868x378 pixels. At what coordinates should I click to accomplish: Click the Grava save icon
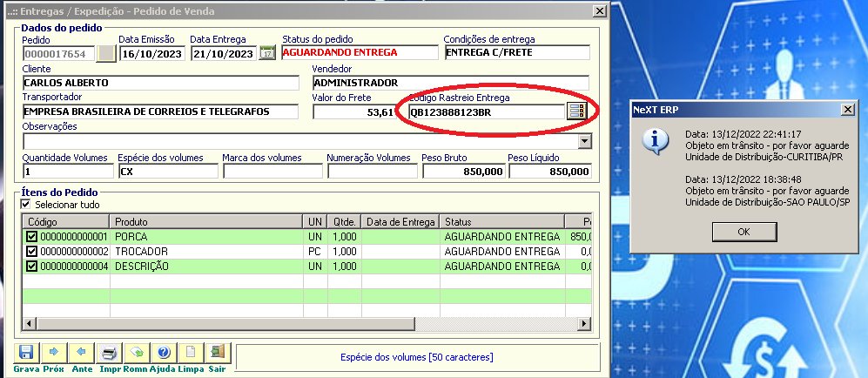tap(26, 353)
